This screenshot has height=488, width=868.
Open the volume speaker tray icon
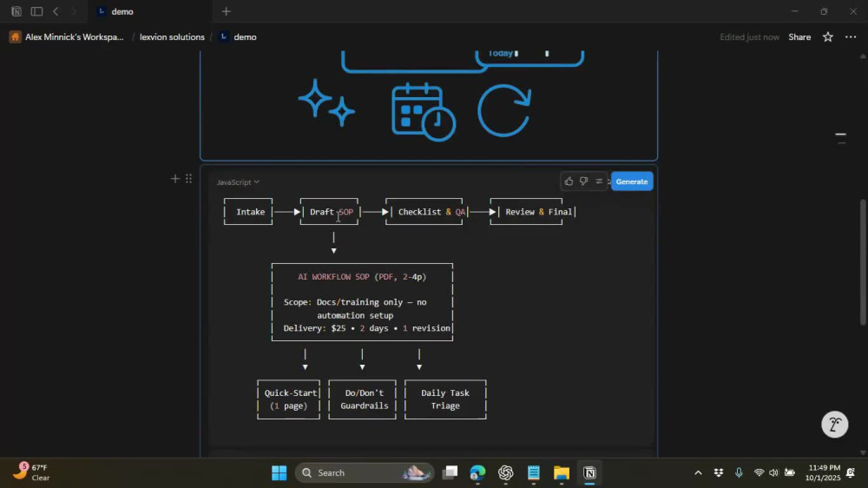pos(773,472)
